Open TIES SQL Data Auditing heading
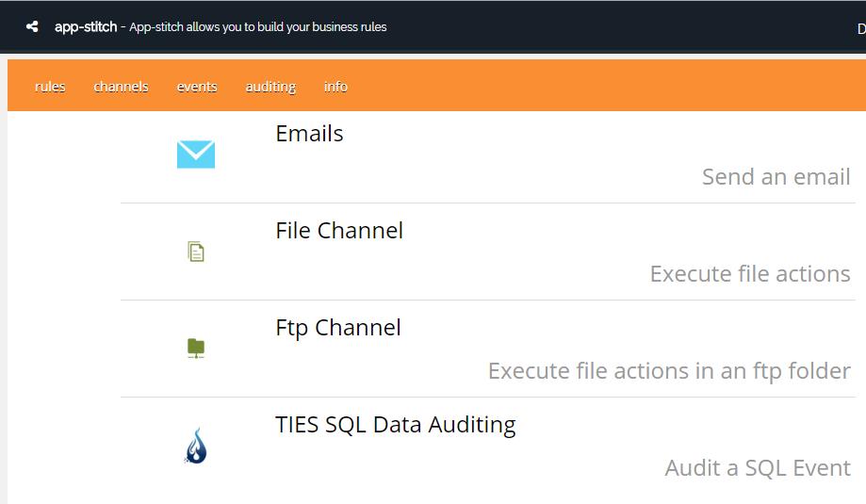Viewport: 866px width, 504px height. 395,425
